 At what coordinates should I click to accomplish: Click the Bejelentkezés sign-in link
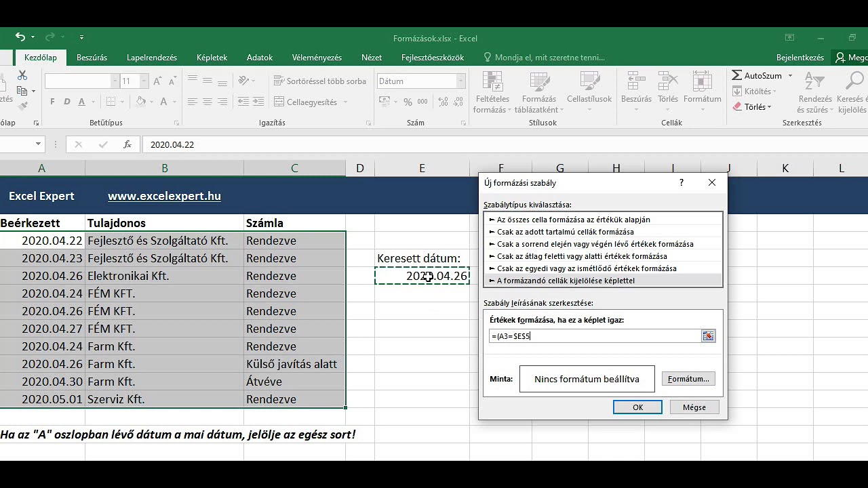pyautogui.click(x=800, y=58)
